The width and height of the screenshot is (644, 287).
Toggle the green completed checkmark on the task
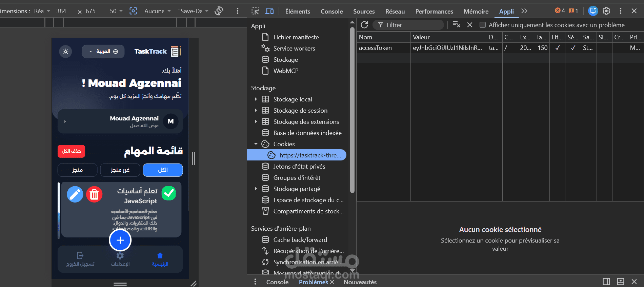(x=169, y=193)
